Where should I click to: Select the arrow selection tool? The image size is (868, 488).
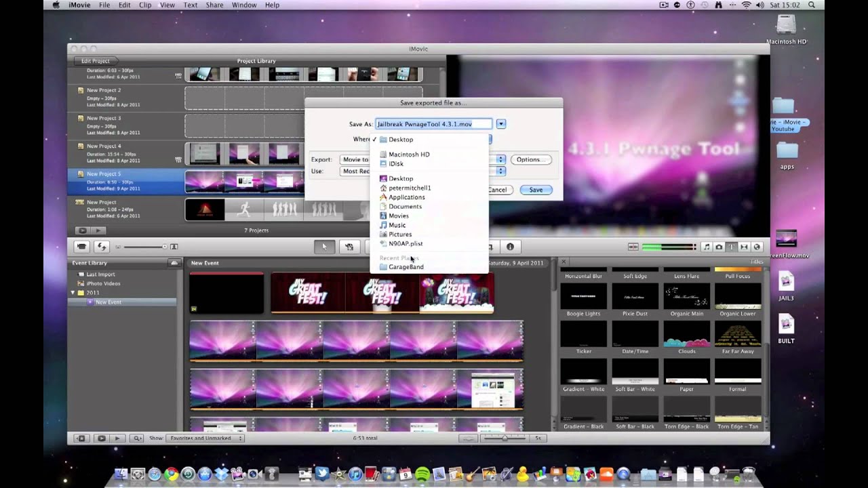click(324, 247)
